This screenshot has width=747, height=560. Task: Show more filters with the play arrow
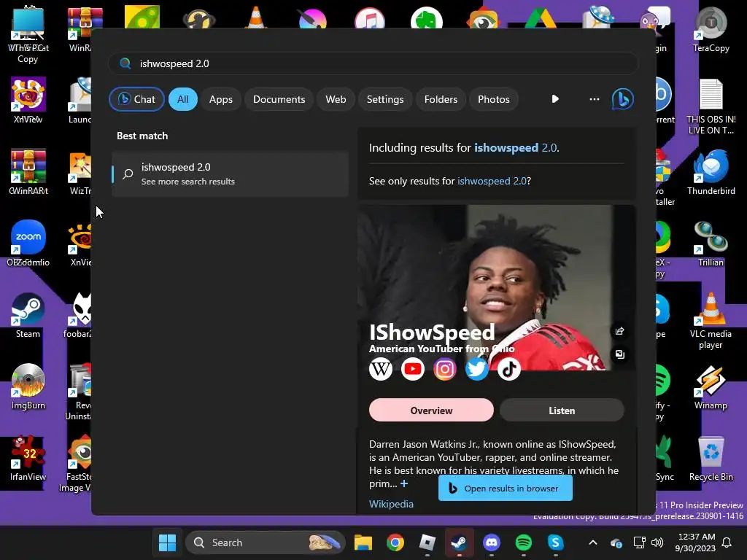[x=555, y=99]
